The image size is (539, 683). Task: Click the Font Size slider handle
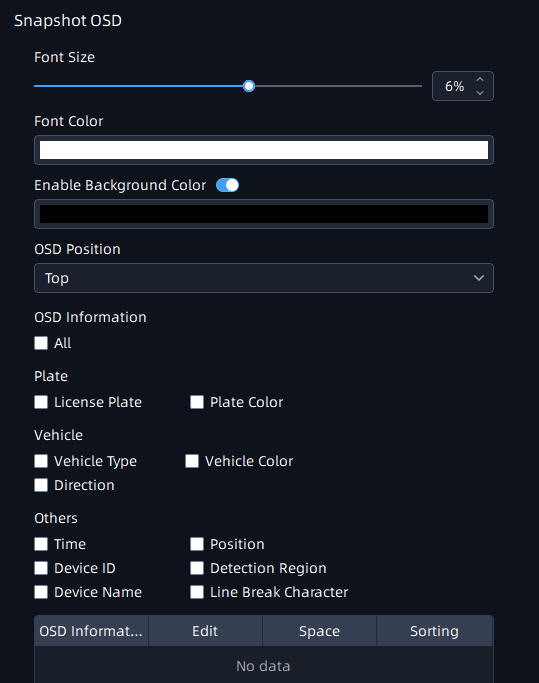249,86
